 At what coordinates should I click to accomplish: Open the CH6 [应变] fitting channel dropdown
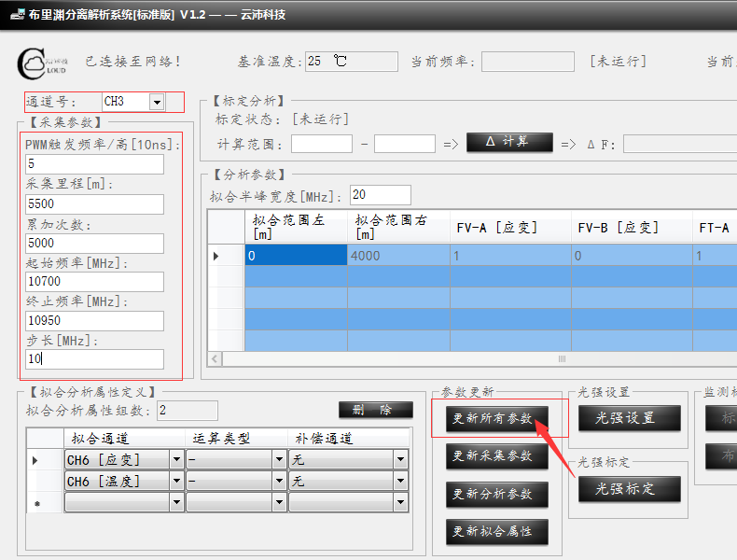pos(176,459)
